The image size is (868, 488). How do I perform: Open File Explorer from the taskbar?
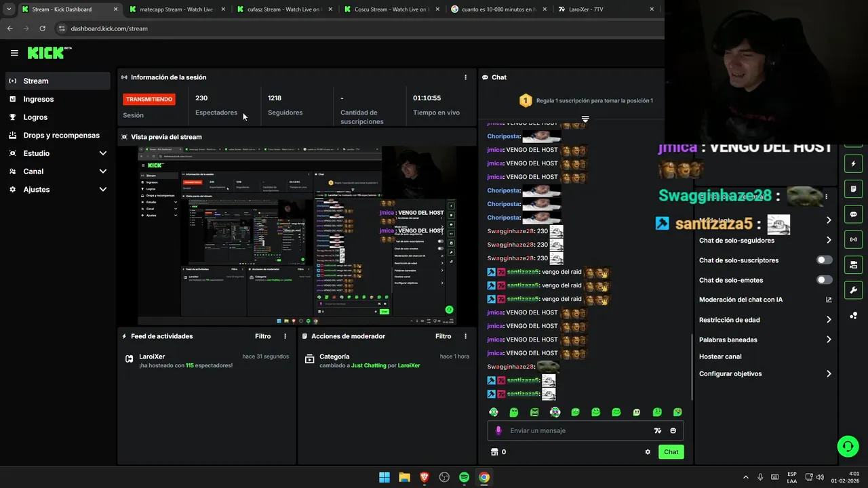click(x=404, y=477)
